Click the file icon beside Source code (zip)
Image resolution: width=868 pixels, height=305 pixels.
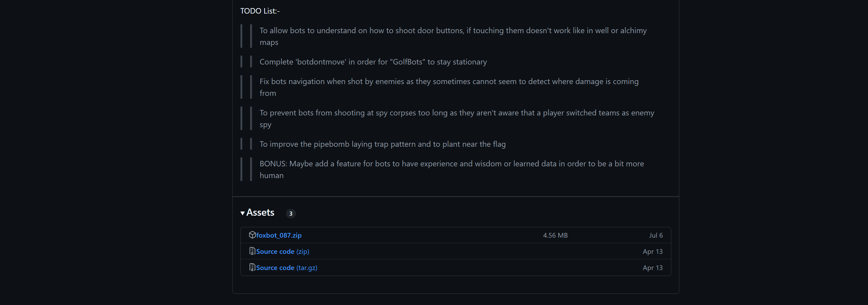[x=252, y=251]
